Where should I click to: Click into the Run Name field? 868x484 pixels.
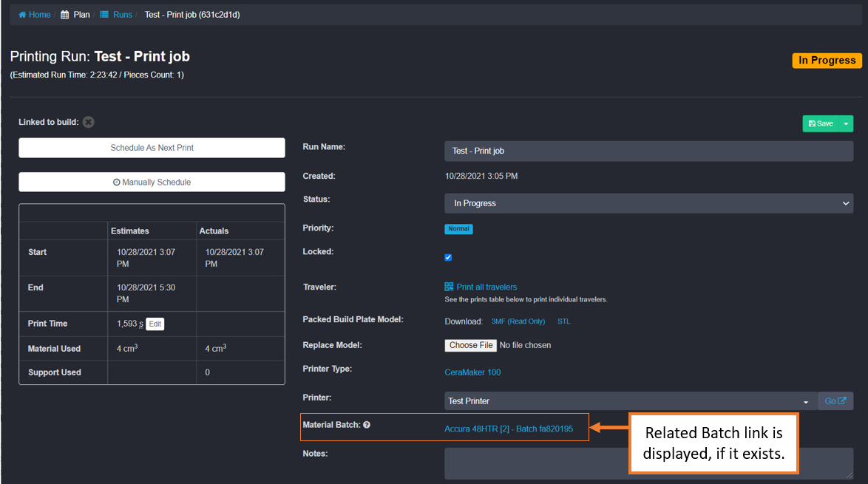[x=648, y=151]
